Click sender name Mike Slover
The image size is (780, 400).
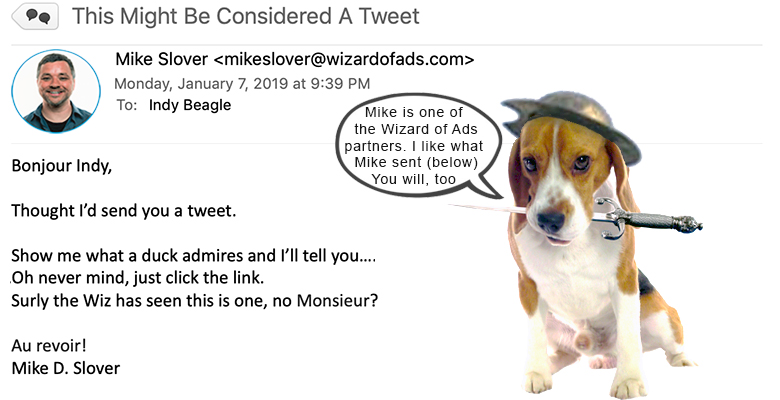click(162, 59)
